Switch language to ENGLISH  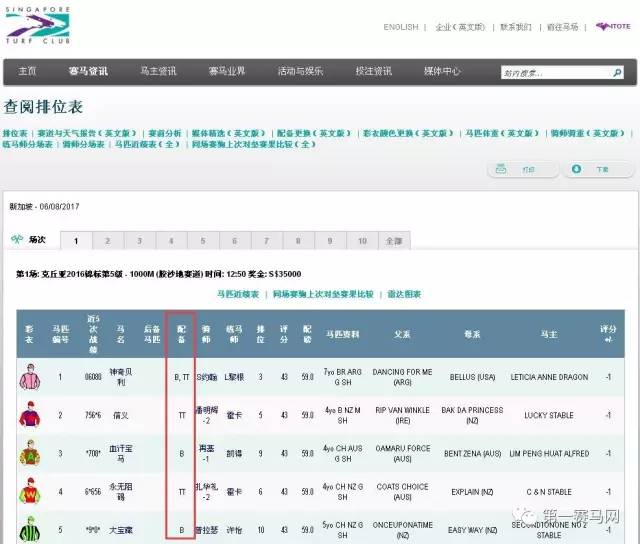click(401, 27)
